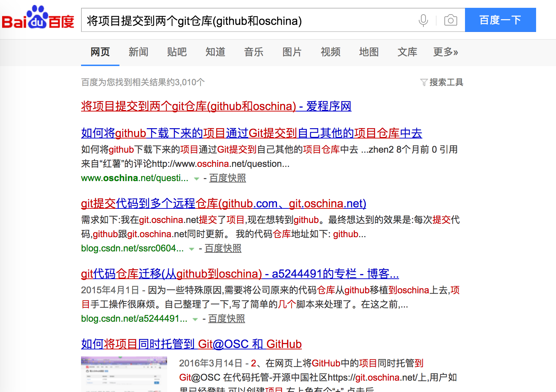Viewport: 556px width, 392px height.
Task: Open 百度快照 for a5244491 result
Action: point(226,318)
